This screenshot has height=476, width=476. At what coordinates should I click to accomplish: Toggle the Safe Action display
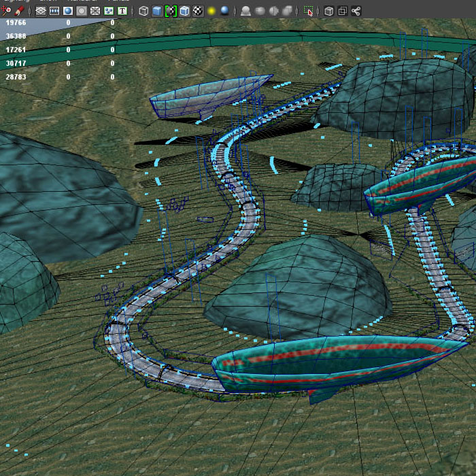[109, 11]
